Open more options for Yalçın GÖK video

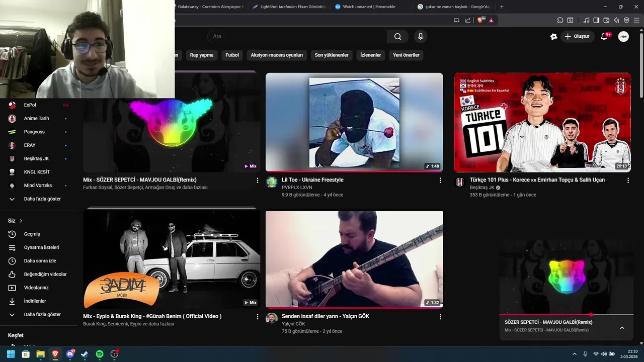coord(440,317)
